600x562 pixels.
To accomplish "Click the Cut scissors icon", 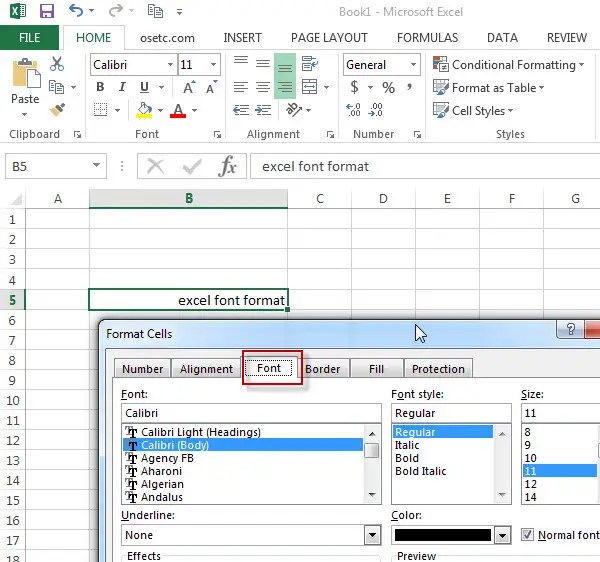I will (57, 64).
